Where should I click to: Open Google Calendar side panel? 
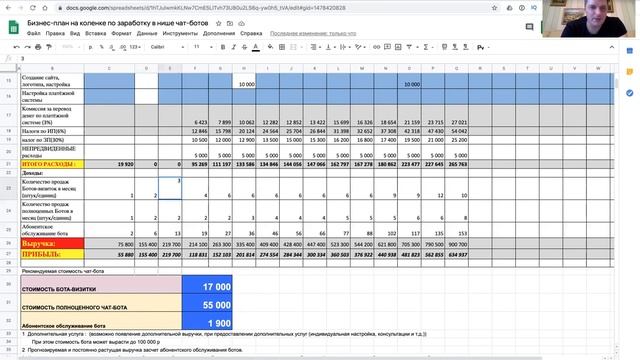point(629,51)
